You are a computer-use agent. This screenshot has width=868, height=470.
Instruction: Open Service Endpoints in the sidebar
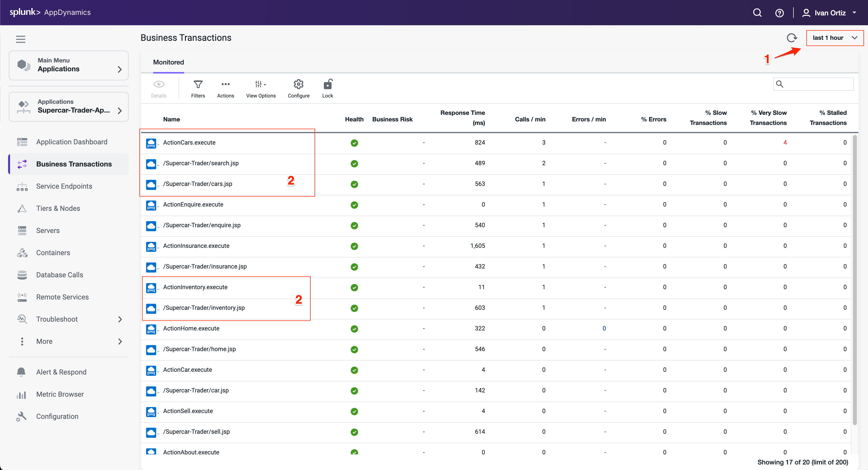pos(64,186)
